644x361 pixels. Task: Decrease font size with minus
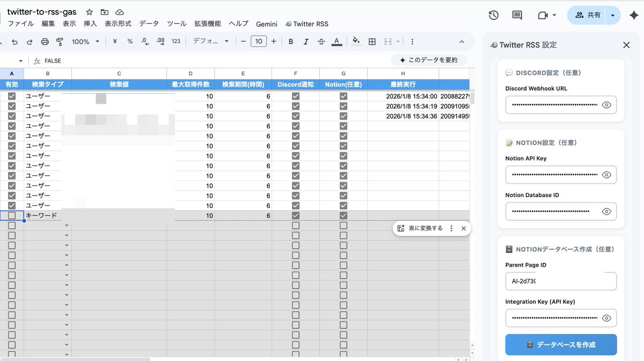click(243, 41)
